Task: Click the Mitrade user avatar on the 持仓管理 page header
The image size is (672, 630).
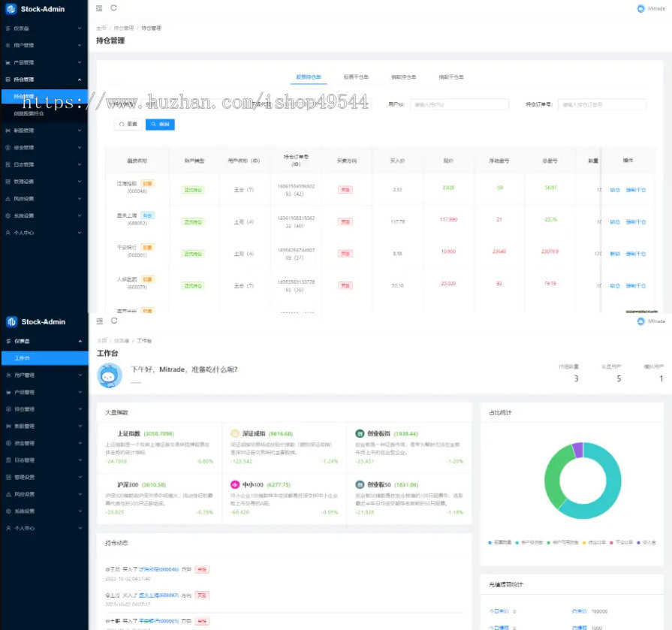Action: coord(640,8)
